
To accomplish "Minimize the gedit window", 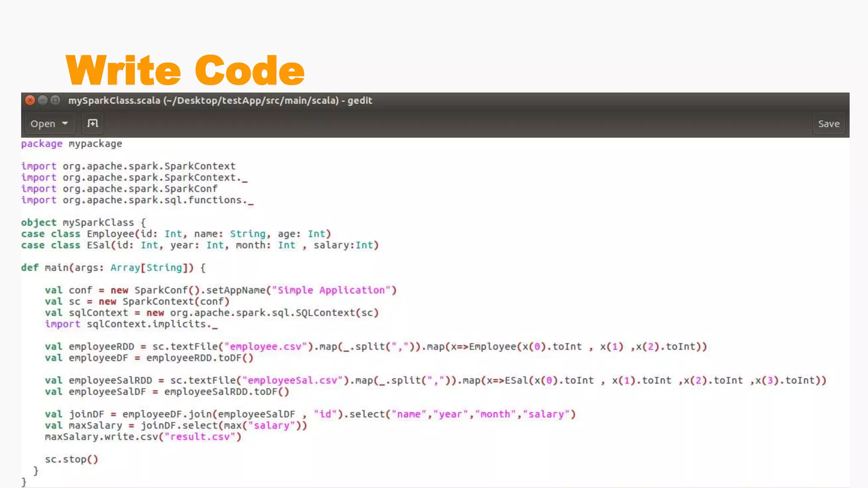I will [x=42, y=100].
